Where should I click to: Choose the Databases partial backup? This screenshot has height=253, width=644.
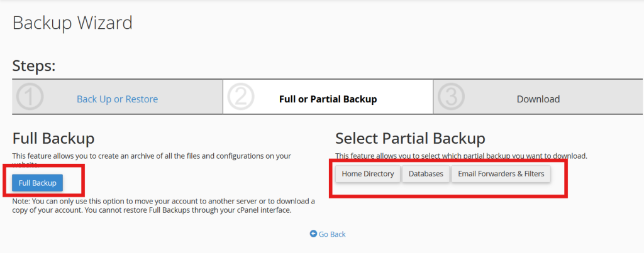click(x=426, y=174)
